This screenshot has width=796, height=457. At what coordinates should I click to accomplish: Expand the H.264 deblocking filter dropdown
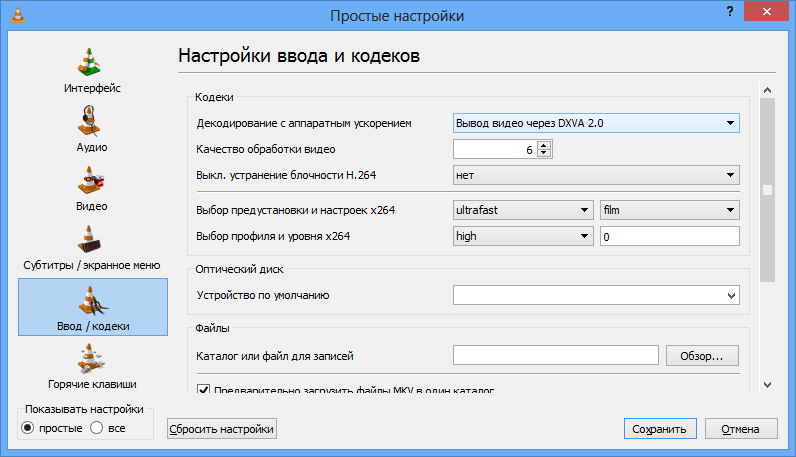click(x=596, y=176)
